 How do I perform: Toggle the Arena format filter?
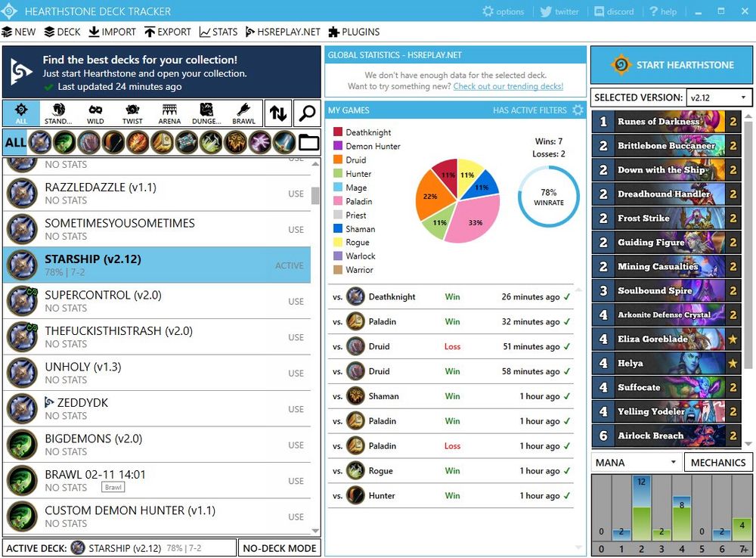[x=169, y=113]
